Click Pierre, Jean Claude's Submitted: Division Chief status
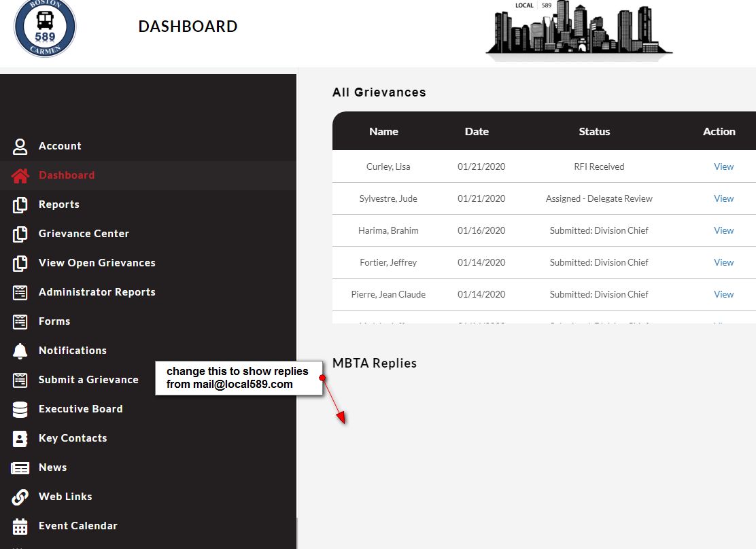 pos(599,294)
